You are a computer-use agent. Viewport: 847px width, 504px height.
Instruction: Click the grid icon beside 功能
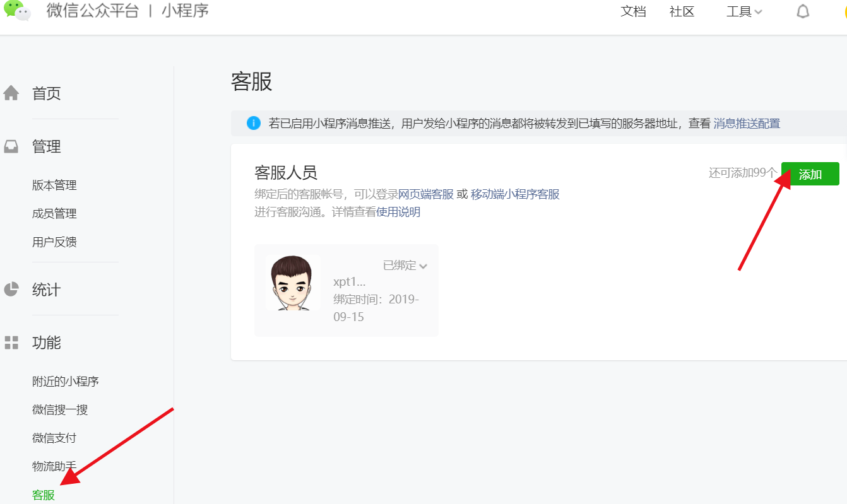tap(11, 343)
